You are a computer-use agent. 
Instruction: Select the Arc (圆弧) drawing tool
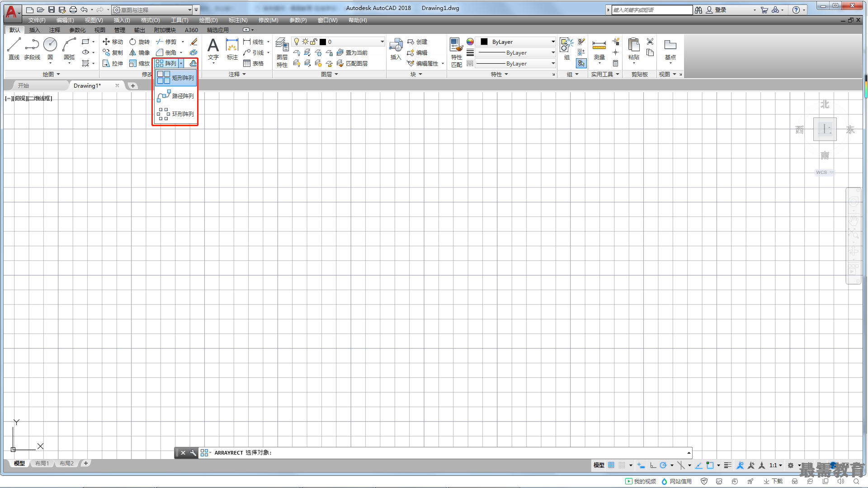(69, 48)
